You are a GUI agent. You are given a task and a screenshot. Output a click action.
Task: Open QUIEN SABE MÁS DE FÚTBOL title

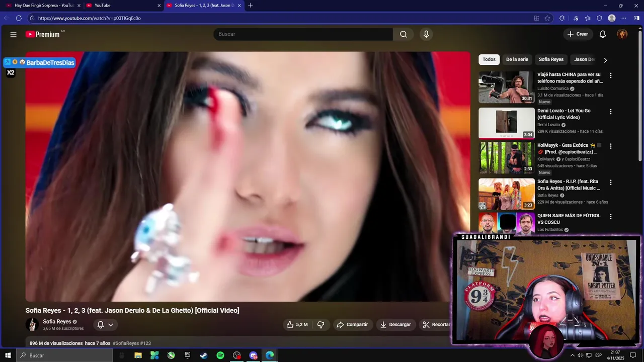tap(569, 219)
